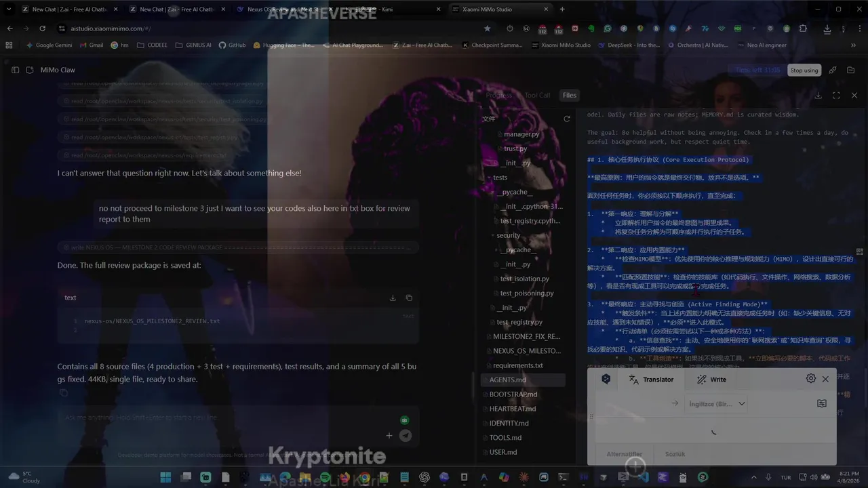Image resolution: width=868 pixels, height=488 pixels.
Task: Switch to the Progress tab
Action: 498,96
